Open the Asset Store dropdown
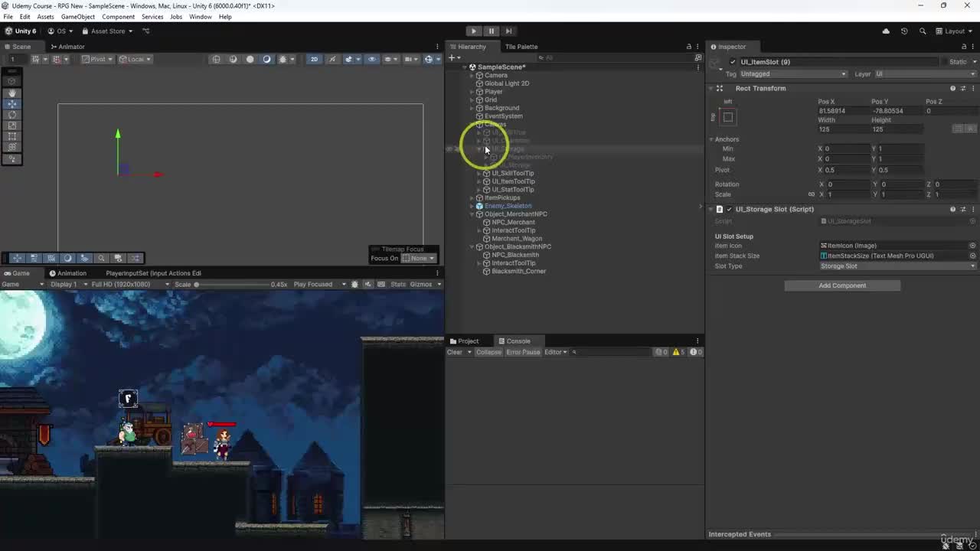This screenshot has height=551, width=980. coord(107,31)
